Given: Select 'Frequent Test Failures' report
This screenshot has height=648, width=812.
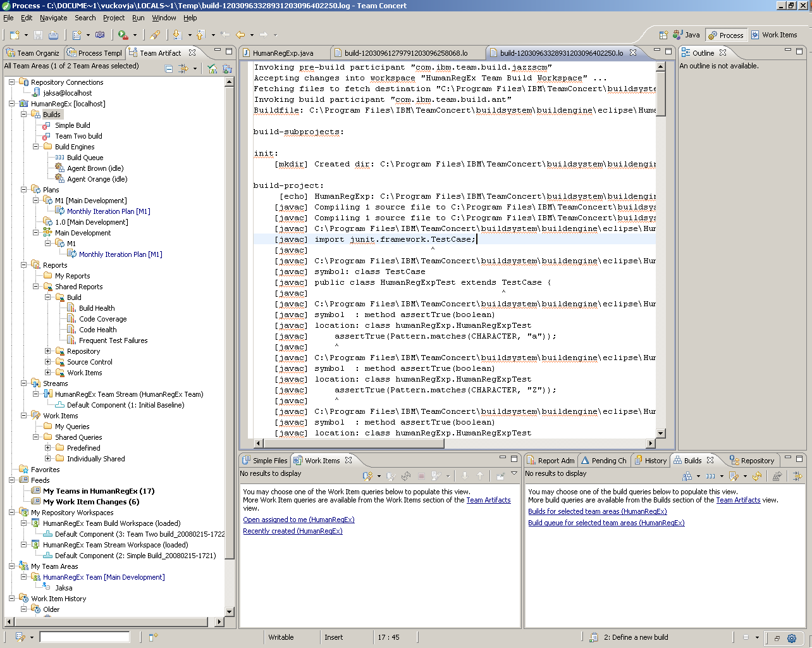Looking at the screenshot, I should coord(113,340).
